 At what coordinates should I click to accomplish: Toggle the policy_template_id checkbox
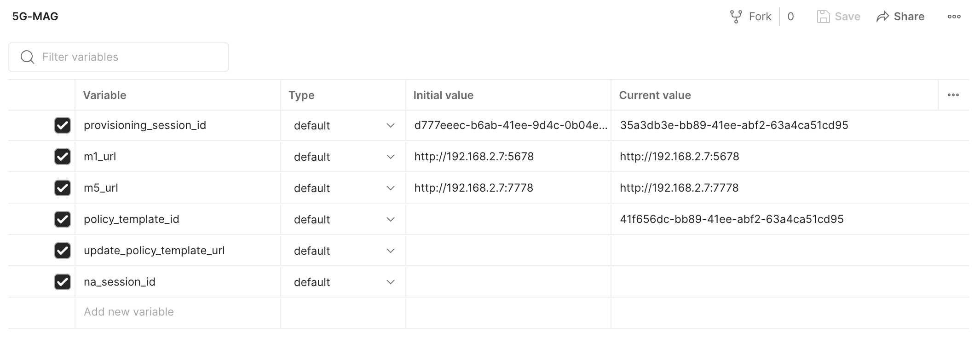coord(63,219)
